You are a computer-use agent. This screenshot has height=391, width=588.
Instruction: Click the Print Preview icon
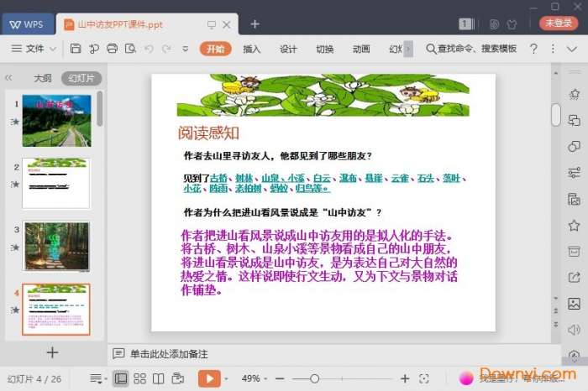(x=130, y=49)
